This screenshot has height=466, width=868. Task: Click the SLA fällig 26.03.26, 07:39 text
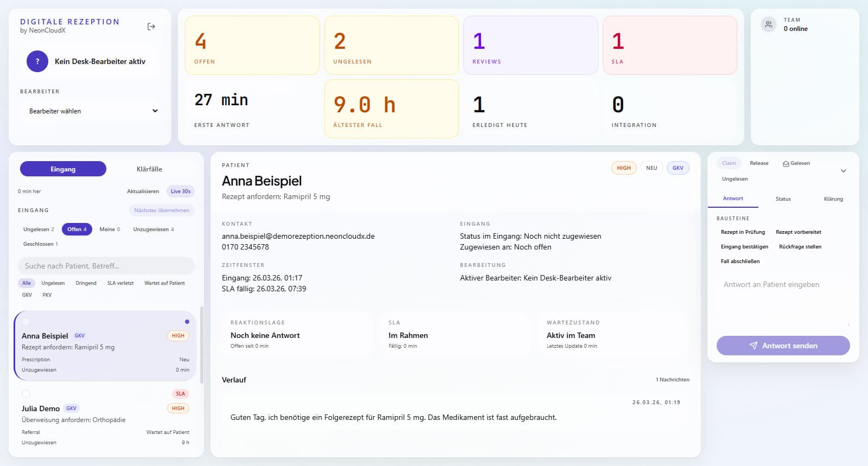click(264, 289)
